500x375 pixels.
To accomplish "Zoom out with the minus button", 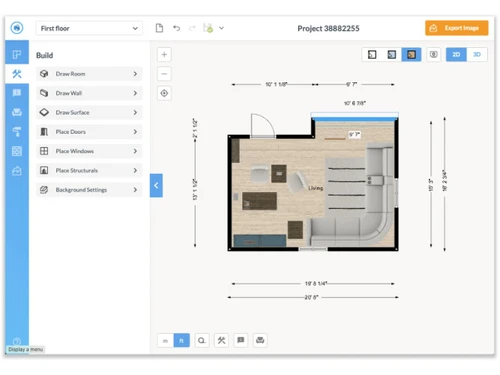I will click(x=164, y=74).
